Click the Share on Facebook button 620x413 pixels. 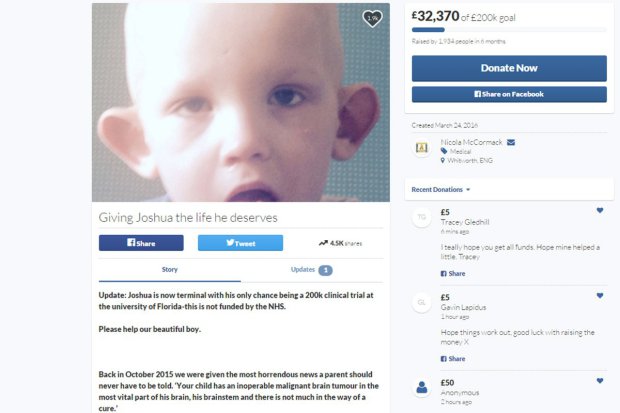509,94
